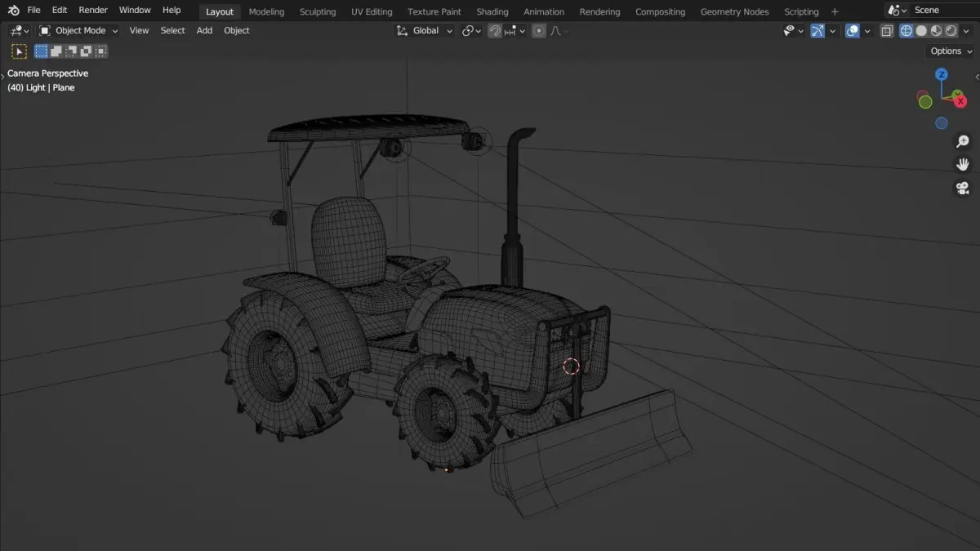The image size is (980, 551).
Task: Switch to the Modeling workspace tab
Action: [267, 11]
